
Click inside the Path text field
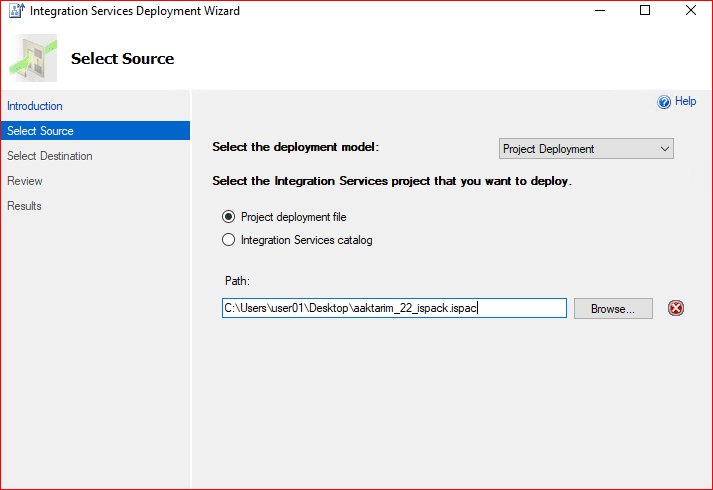[394, 308]
